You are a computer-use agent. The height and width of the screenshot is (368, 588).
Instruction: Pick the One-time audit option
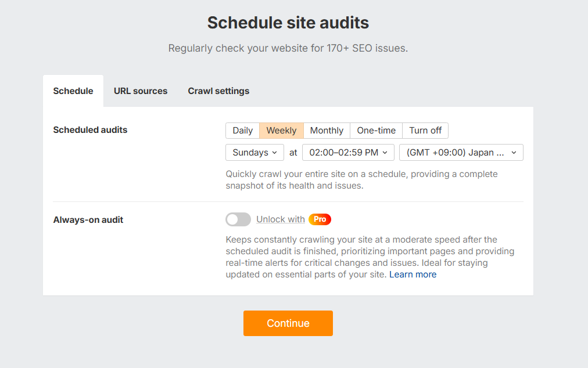pyautogui.click(x=376, y=131)
